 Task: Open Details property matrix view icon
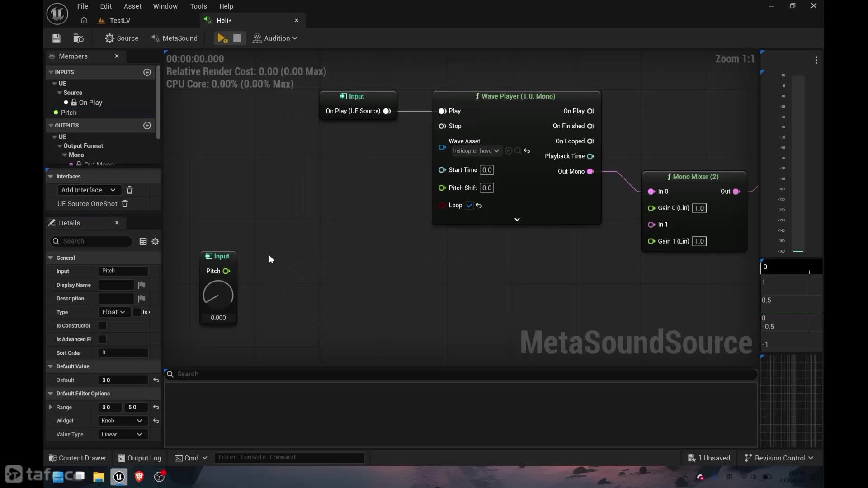143,242
